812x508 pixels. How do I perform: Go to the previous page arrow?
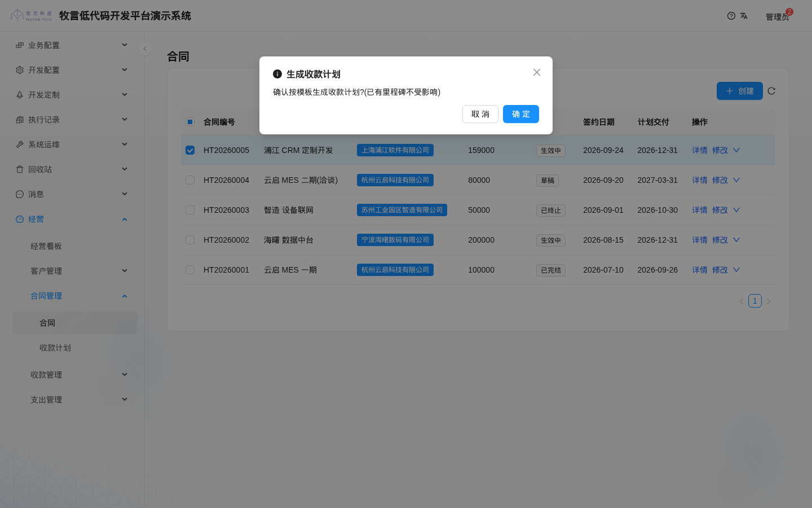tap(742, 301)
